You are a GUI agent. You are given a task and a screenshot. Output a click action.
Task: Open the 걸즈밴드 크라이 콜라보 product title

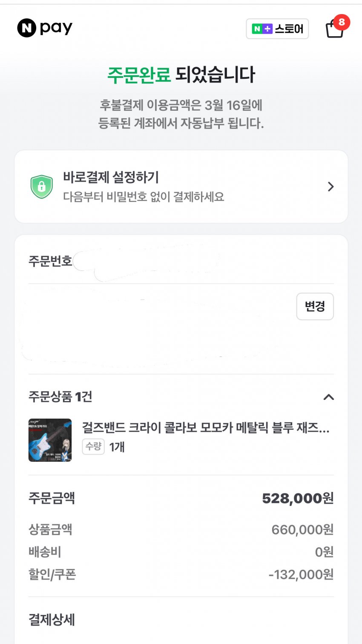pyautogui.click(x=205, y=428)
